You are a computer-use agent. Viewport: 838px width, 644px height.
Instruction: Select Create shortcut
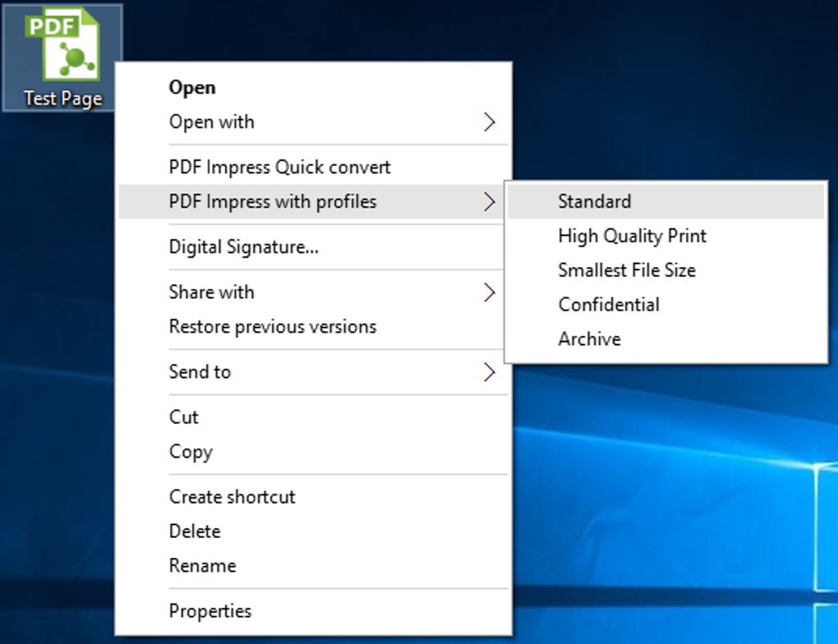tap(313, 496)
